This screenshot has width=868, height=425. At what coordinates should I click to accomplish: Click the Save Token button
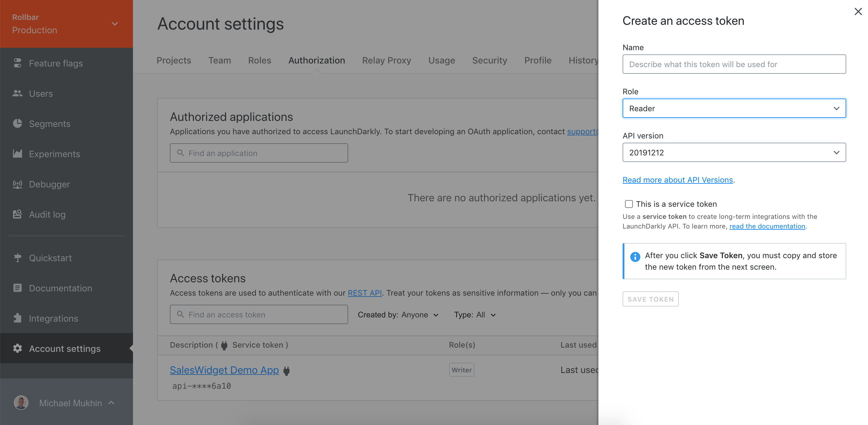[x=650, y=299]
